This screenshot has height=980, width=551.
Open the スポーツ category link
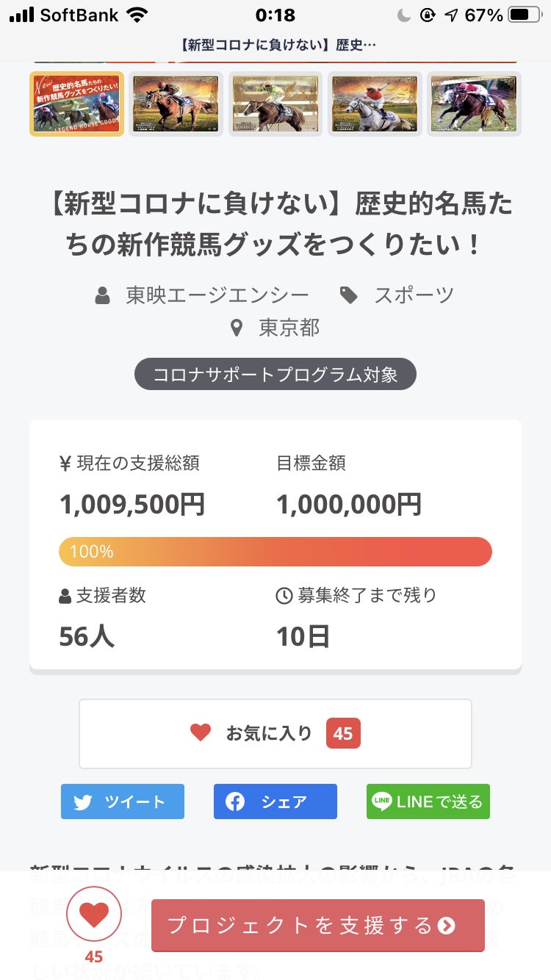pyautogui.click(x=414, y=295)
